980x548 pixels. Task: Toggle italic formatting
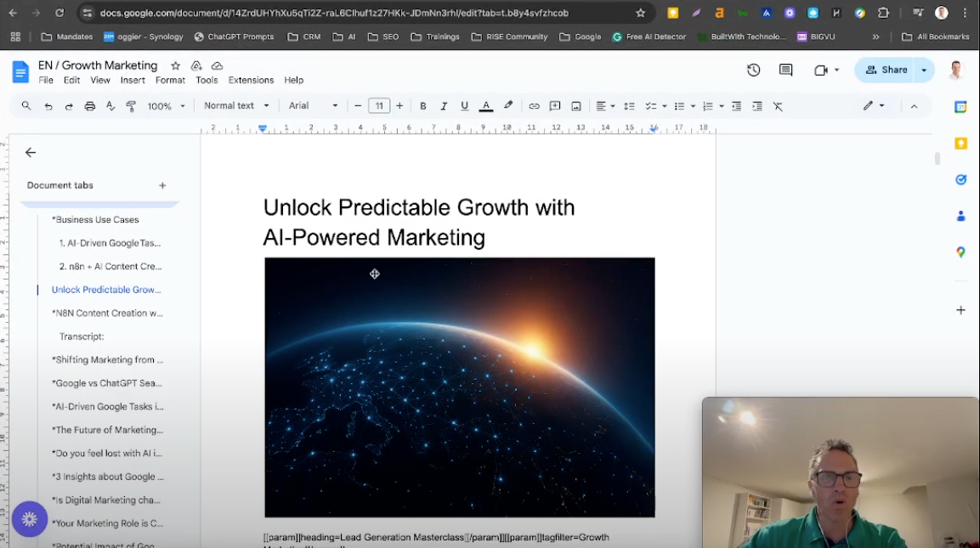(444, 106)
